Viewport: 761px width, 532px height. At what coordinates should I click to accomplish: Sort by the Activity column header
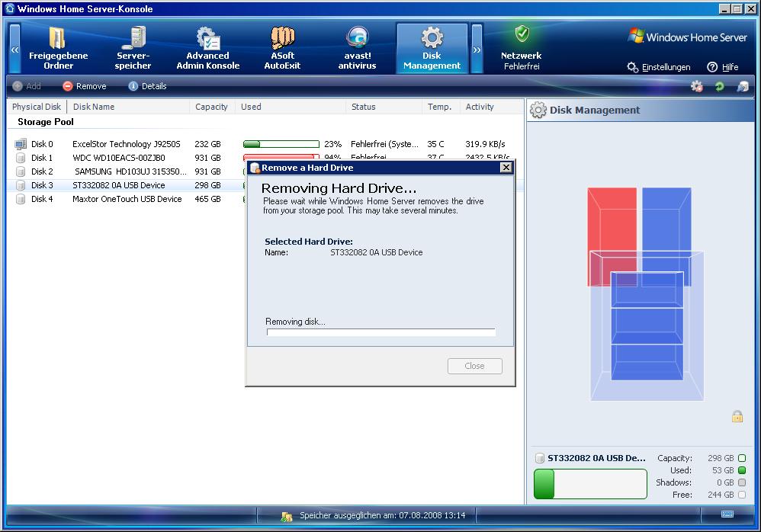point(492,107)
